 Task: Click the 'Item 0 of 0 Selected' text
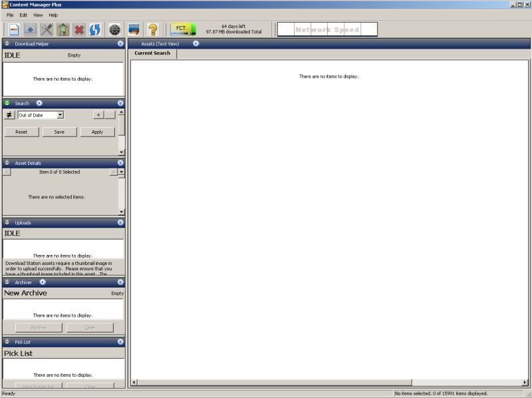(60, 172)
